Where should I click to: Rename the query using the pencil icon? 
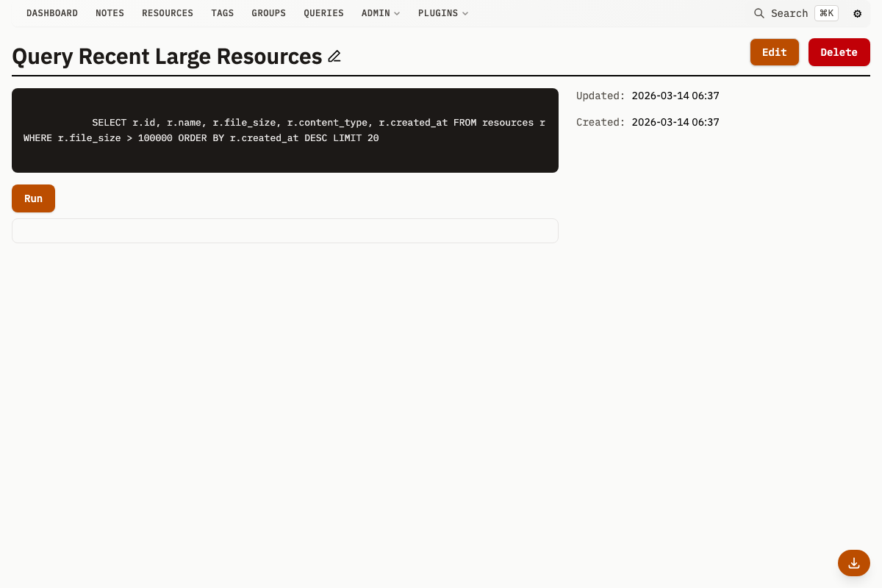[334, 57]
